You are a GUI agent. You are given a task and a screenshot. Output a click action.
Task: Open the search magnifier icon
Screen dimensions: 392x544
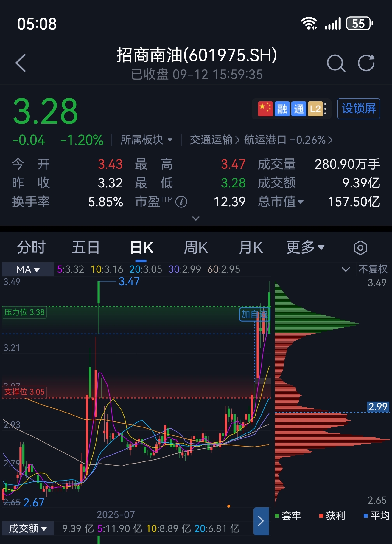tap(336, 63)
